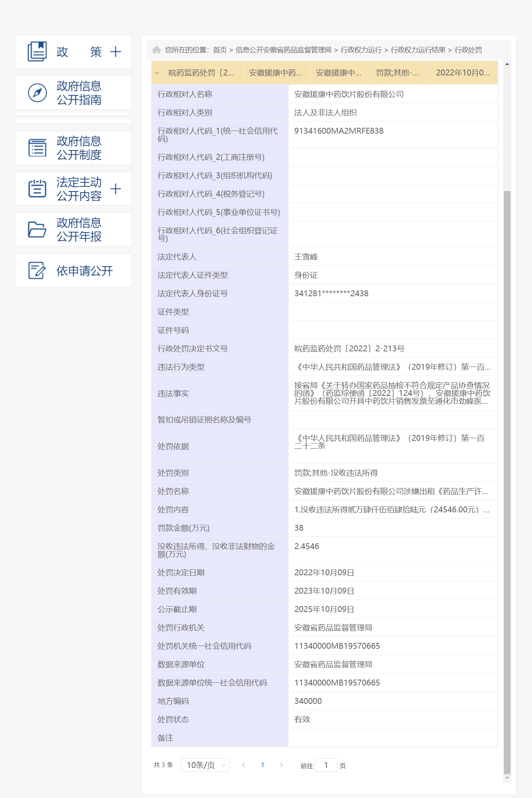
Task: Click the folder icon for 公开年报
Action: coord(37,229)
